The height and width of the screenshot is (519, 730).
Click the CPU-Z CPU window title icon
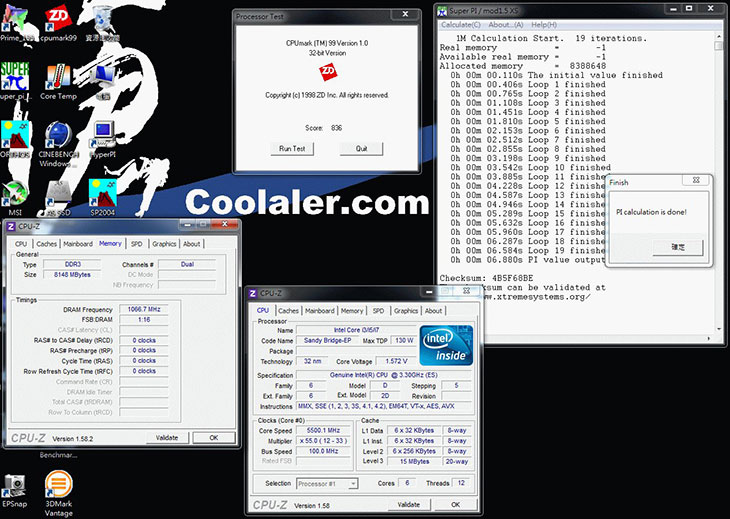point(253,293)
